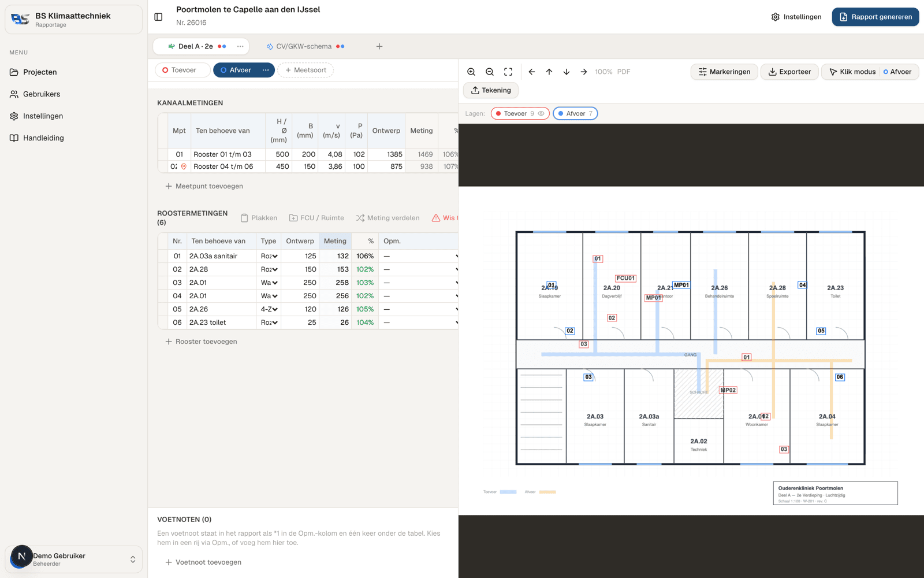Click Exporteer button
The height and width of the screenshot is (578, 924).
tap(789, 72)
